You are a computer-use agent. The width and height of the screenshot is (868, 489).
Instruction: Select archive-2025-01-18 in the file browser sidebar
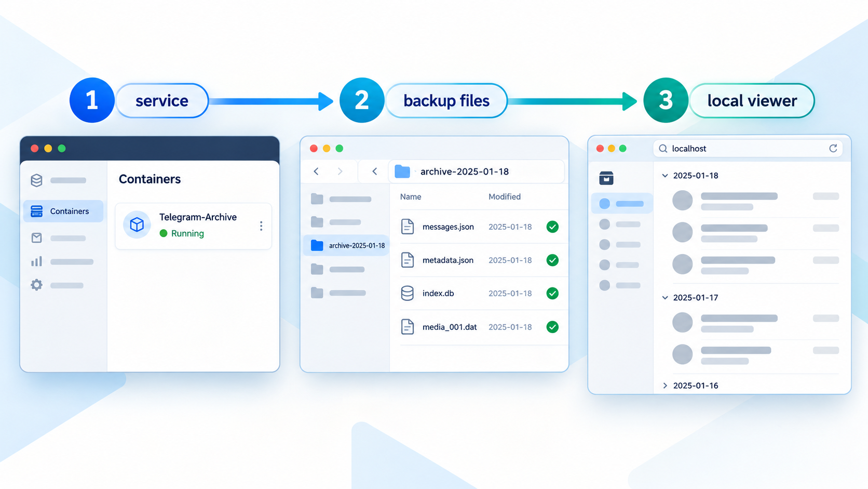coord(347,245)
